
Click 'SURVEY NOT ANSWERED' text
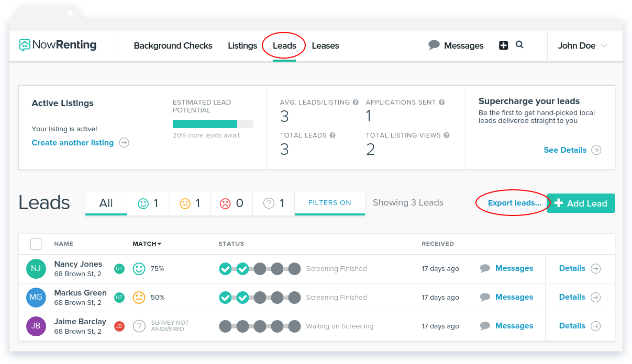point(170,326)
